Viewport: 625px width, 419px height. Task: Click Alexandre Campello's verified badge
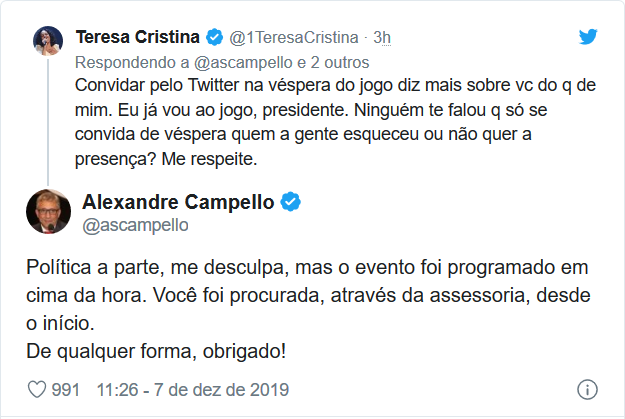(291, 202)
